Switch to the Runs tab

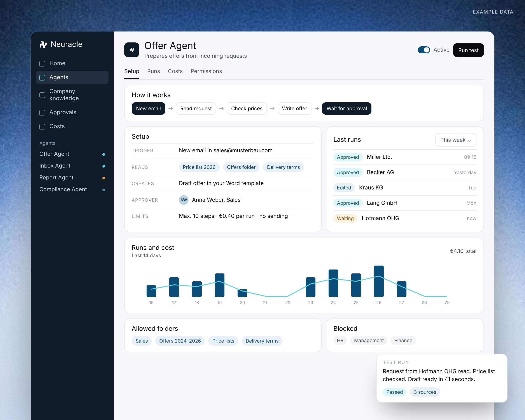pyautogui.click(x=153, y=71)
